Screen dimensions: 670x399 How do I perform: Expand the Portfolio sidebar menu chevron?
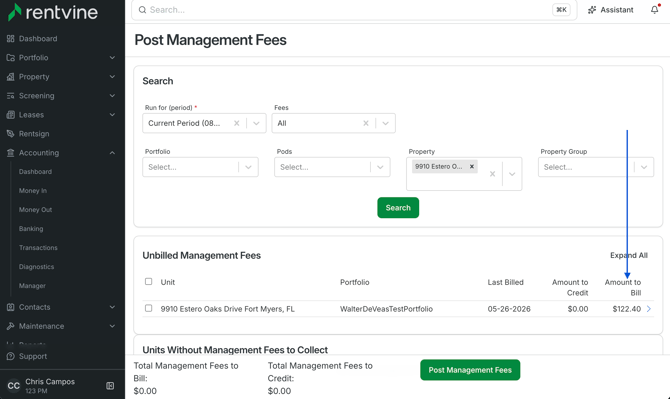point(112,58)
